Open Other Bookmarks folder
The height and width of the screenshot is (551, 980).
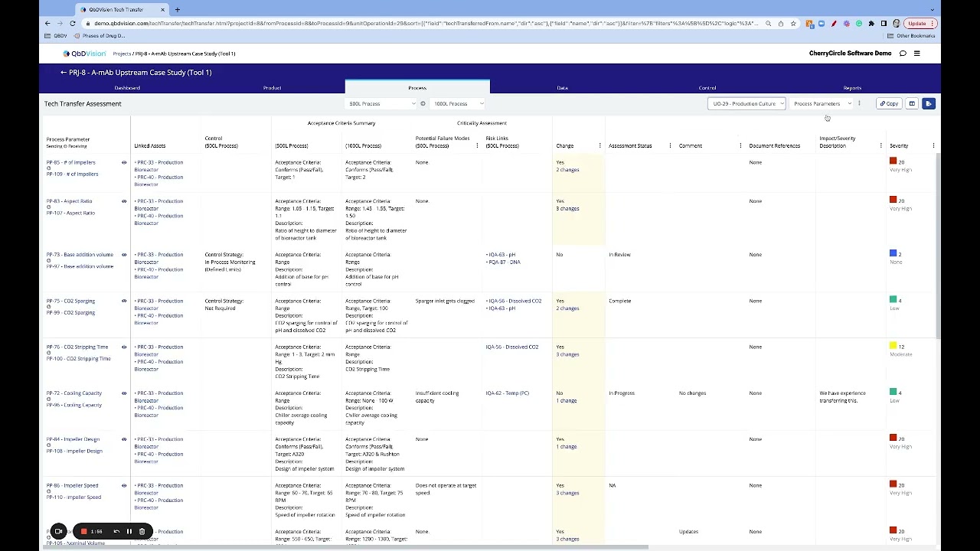[x=911, y=36]
